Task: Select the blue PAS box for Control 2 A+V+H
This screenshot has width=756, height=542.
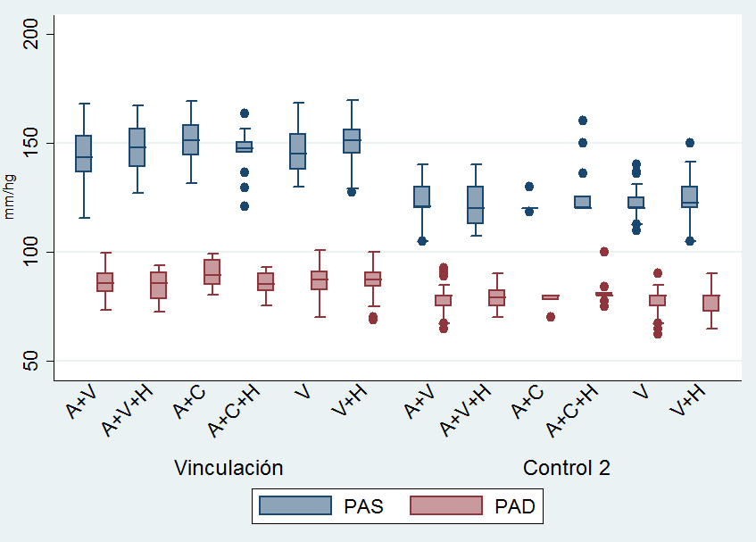Action: point(475,204)
